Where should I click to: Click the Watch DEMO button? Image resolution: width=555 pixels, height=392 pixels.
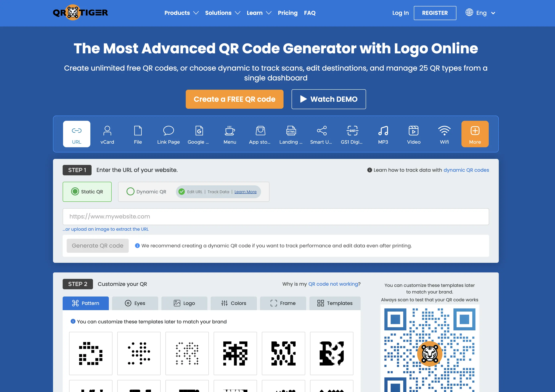(329, 99)
